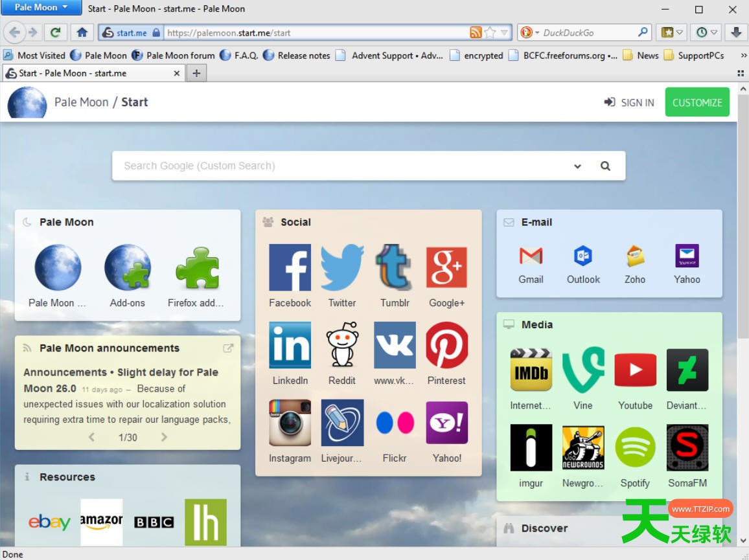
Task: Open the IMDb media icon
Action: click(531, 370)
